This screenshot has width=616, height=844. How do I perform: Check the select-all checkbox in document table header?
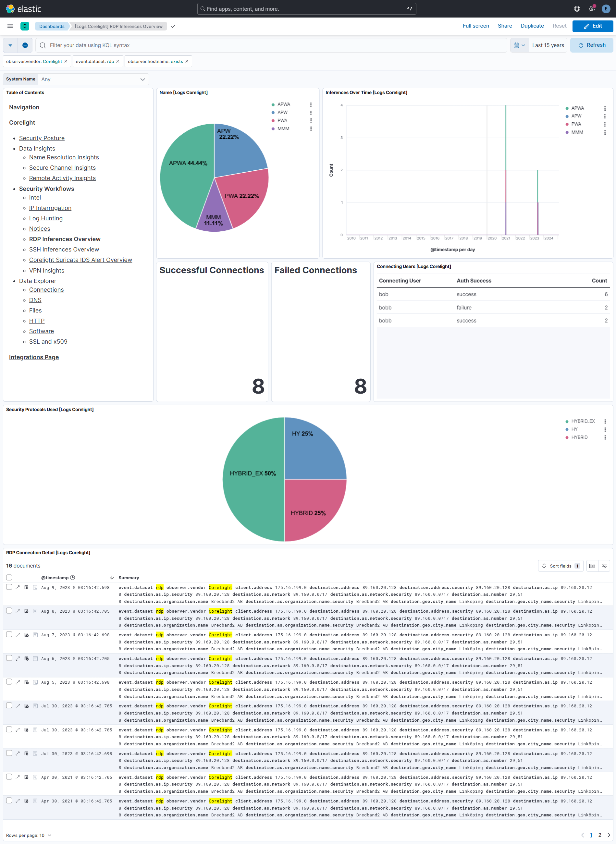(9, 577)
